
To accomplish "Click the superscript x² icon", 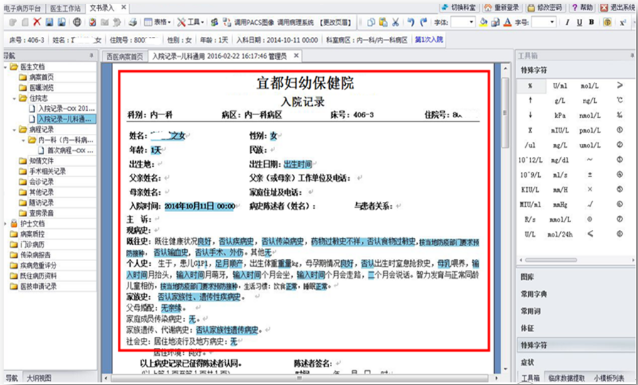I will (623, 23).
